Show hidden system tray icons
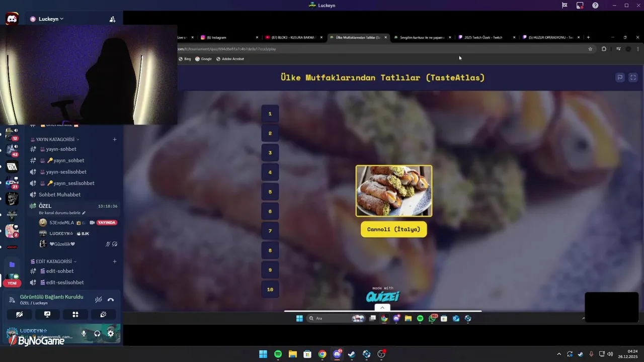The image size is (644, 362). (559, 354)
